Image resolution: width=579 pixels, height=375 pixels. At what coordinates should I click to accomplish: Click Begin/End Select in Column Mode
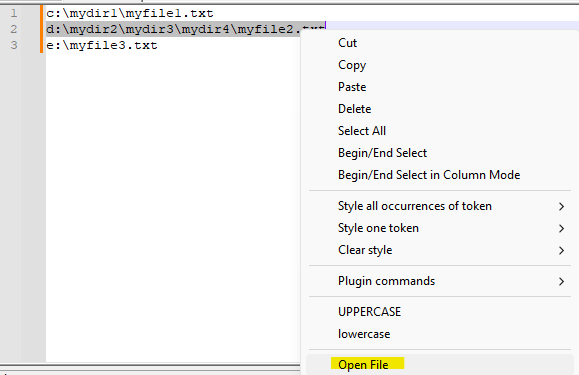click(x=429, y=175)
